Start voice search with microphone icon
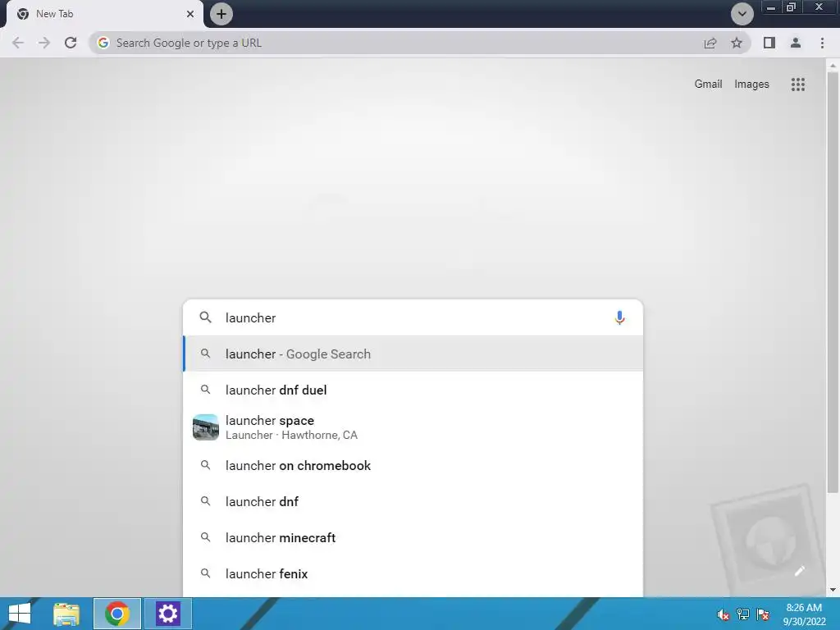The width and height of the screenshot is (840, 630). tap(620, 317)
